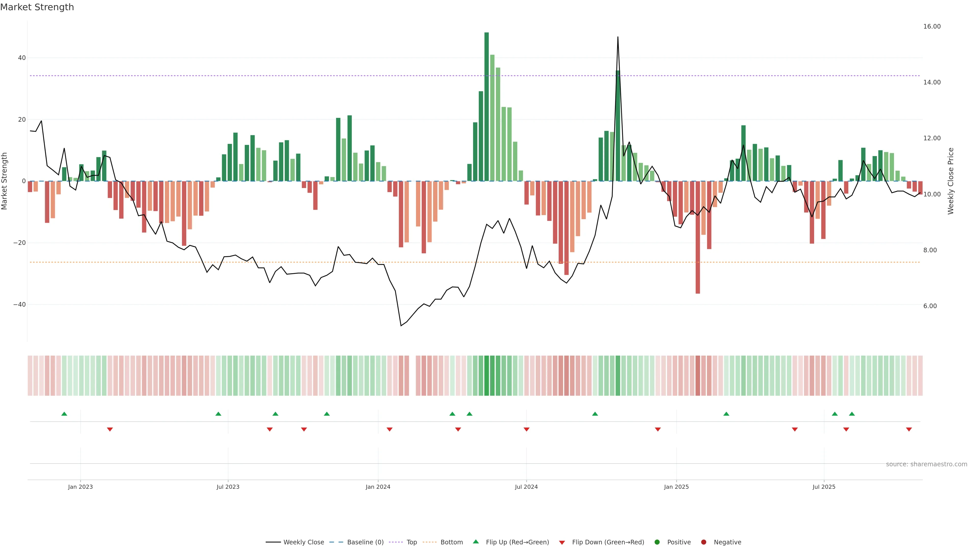Image resolution: width=980 pixels, height=551 pixels.
Task: Click the Weekly Close Price axis title
Action: tap(951, 181)
